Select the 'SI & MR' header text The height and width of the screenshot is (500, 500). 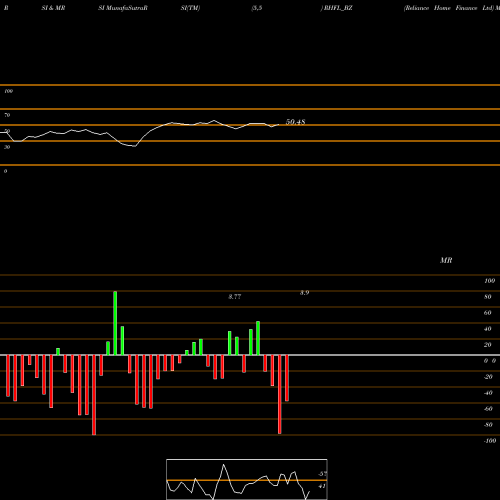coord(53,8)
